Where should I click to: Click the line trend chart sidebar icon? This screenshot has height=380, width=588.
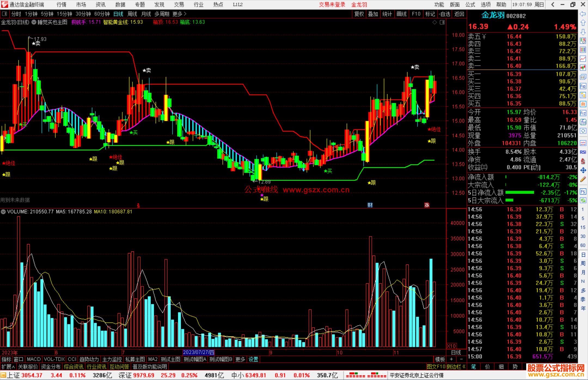tap(583, 59)
